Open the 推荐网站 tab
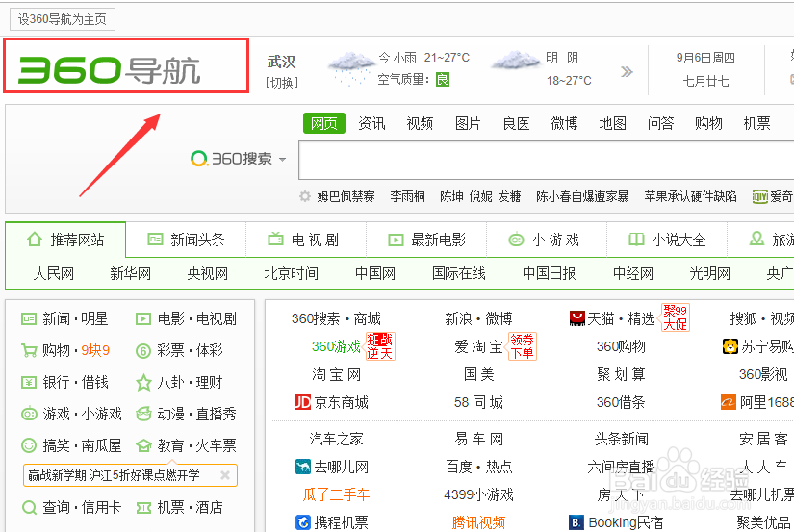This screenshot has height=532, width=794. pyautogui.click(x=65, y=240)
